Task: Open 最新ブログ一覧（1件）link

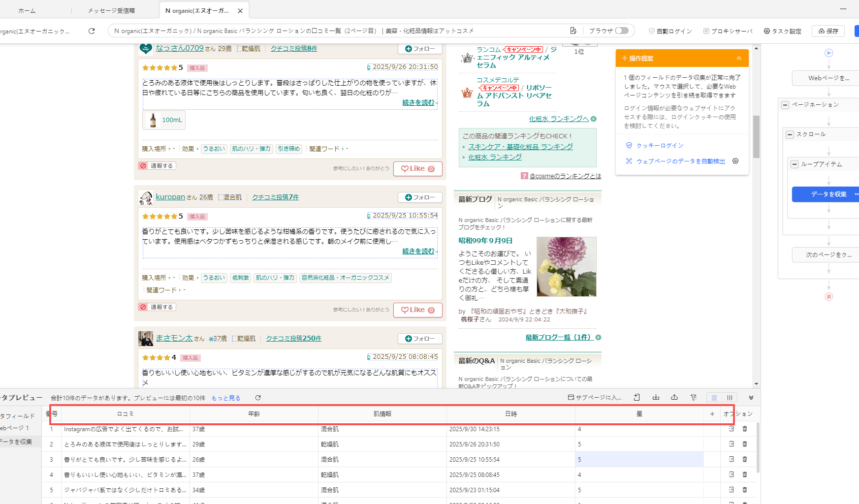Action: click(x=559, y=338)
